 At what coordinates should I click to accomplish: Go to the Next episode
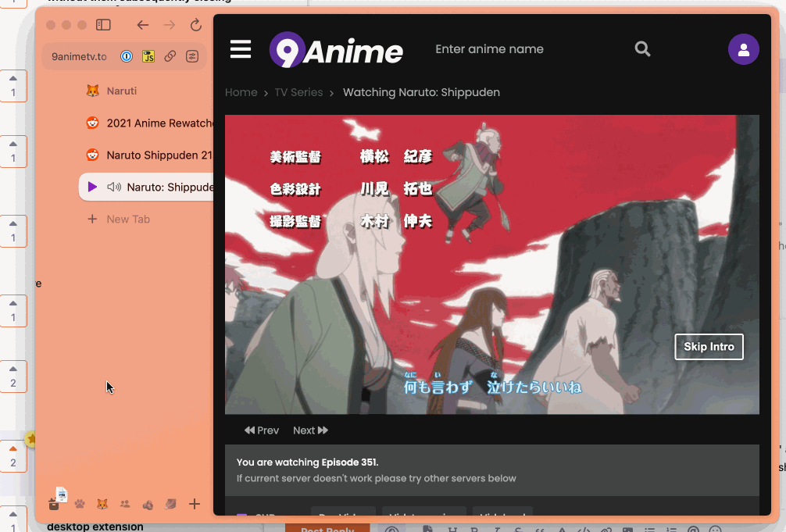tap(310, 430)
